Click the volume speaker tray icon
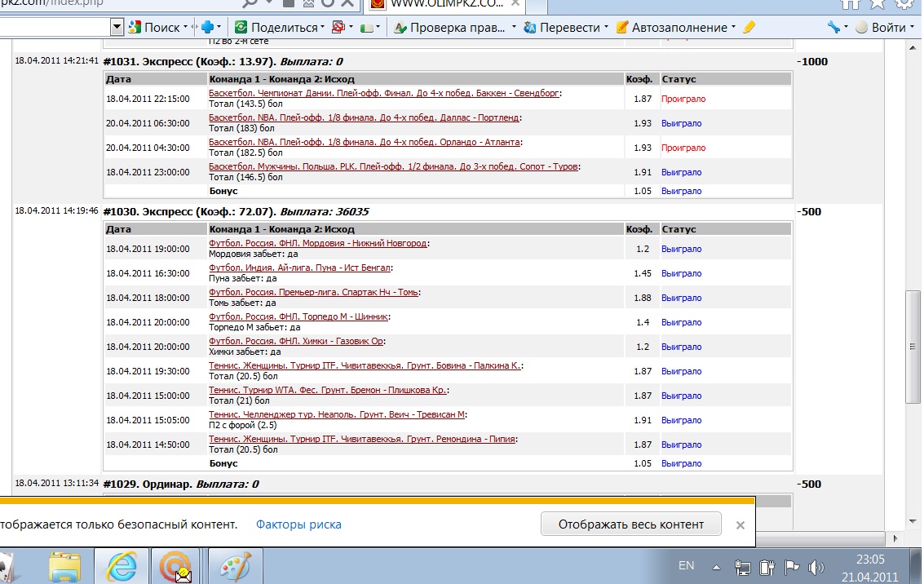Screen dimensions: 924x584 click(816, 568)
